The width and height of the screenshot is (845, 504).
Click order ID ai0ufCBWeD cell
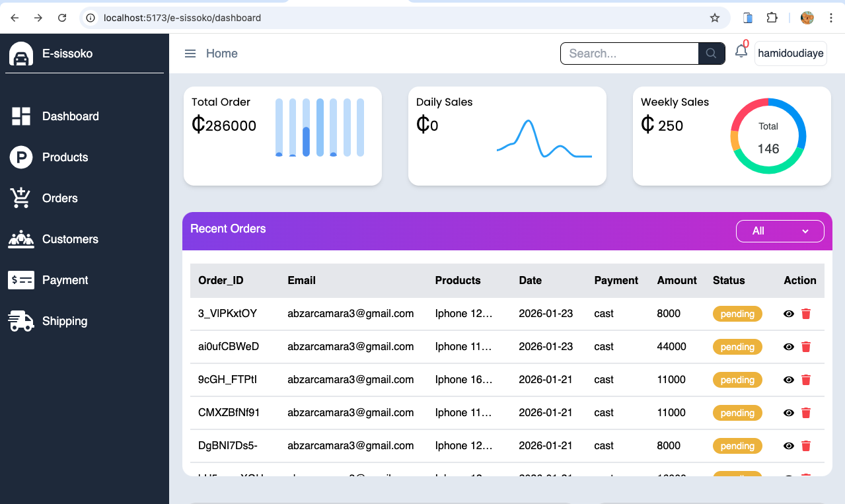point(229,347)
